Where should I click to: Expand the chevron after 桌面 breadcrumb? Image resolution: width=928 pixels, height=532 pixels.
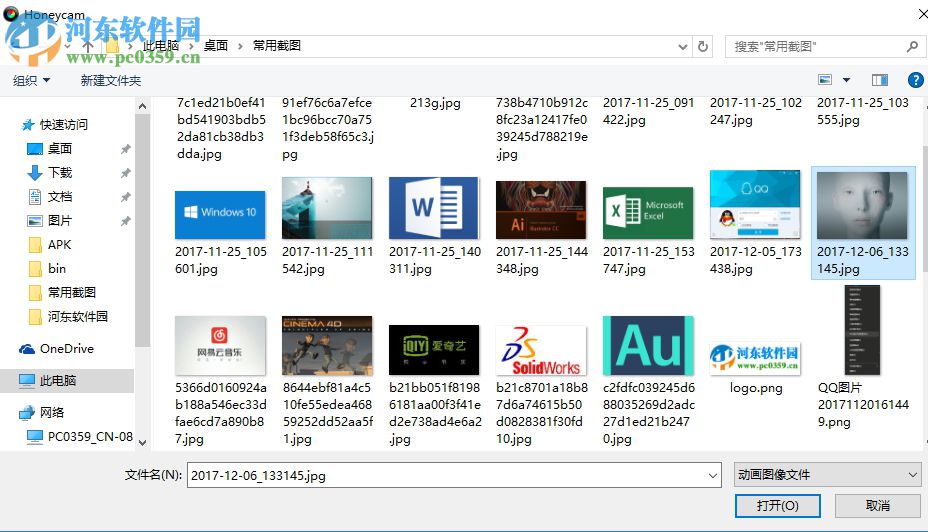click(x=240, y=46)
